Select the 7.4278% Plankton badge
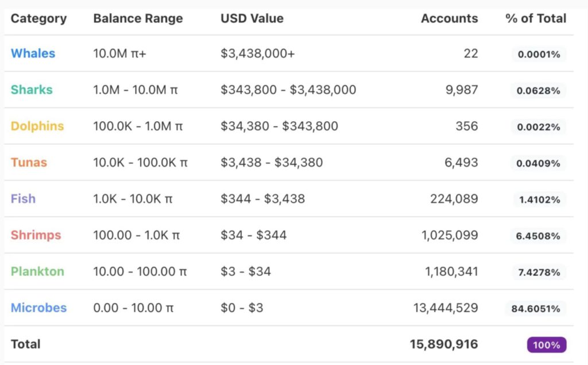The image size is (588, 365). tap(539, 272)
